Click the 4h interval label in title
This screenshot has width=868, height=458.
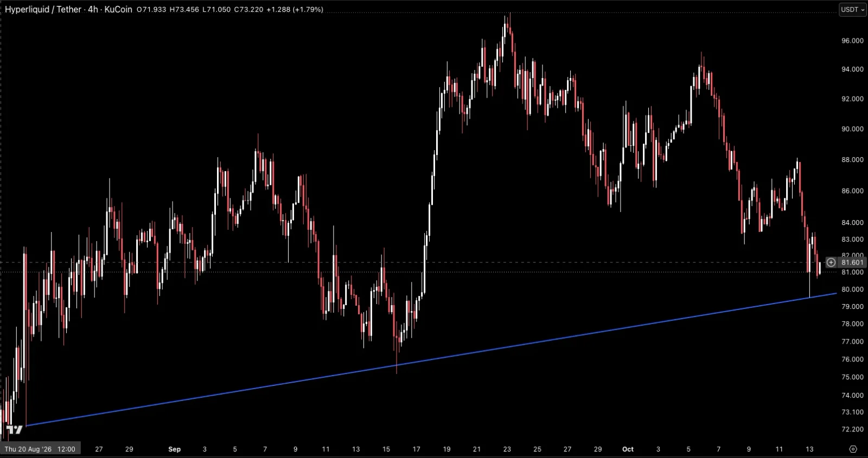[x=93, y=9]
